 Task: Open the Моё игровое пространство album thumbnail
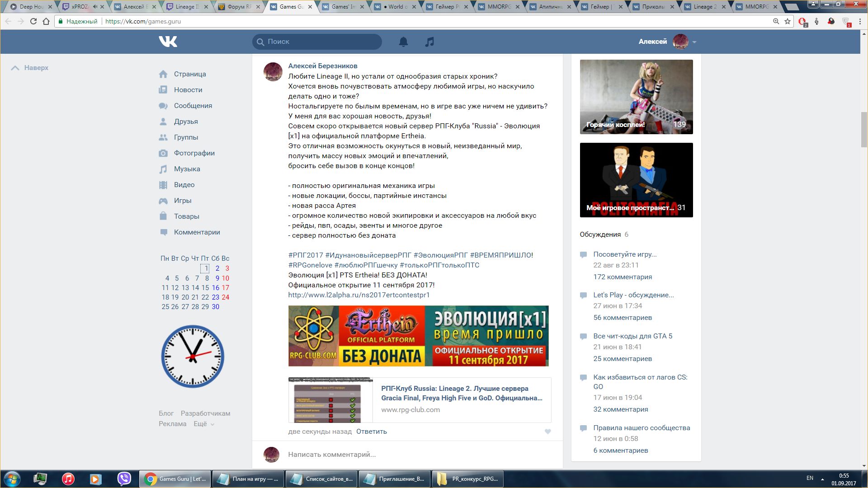[636, 180]
